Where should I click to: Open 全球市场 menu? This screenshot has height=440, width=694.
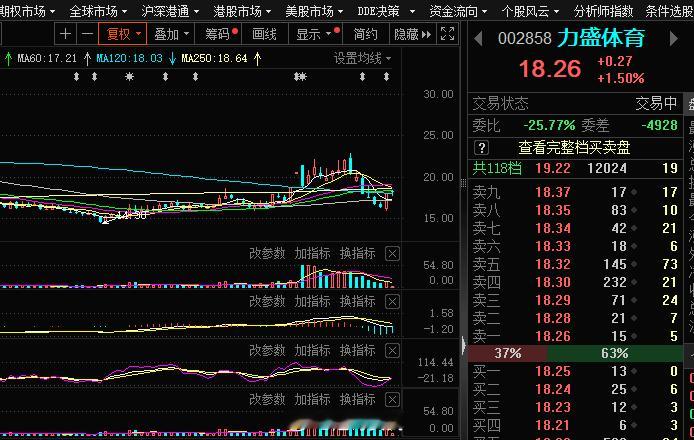click(98, 11)
